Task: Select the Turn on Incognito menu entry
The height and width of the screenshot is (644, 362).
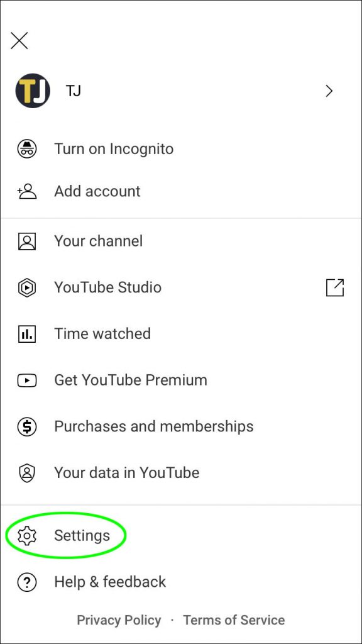Action: (x=113, y=149)
